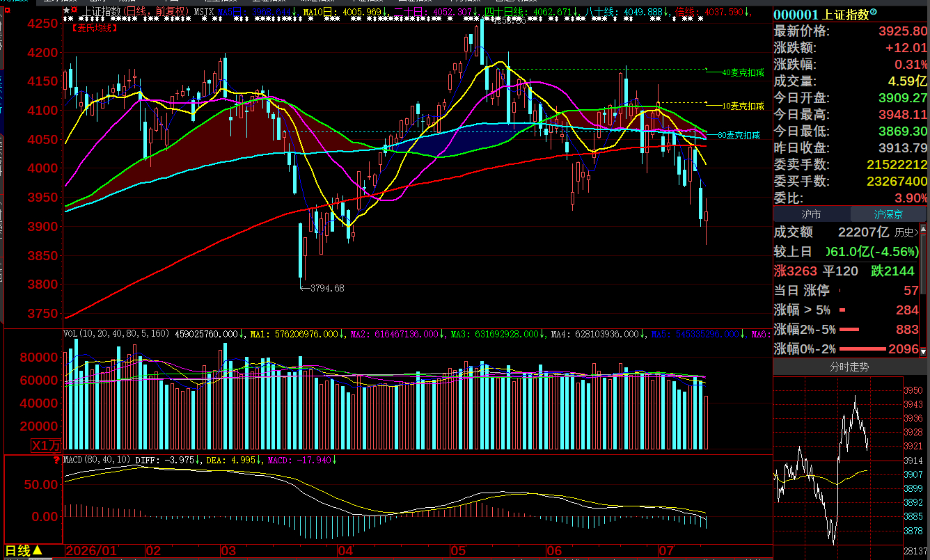The image size is (930, 560).
Task: Click the 2026/01 date on the time axis
Action: (91, 550)
